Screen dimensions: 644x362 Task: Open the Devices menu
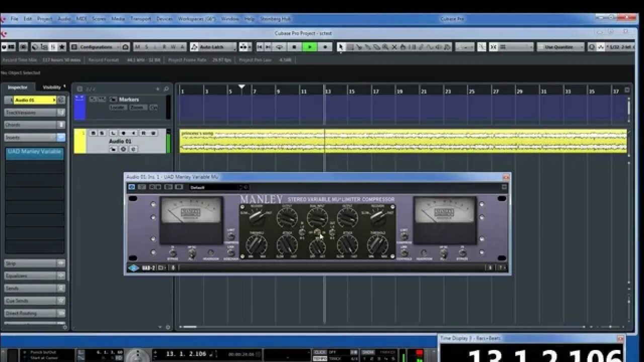tap(165, 19)
